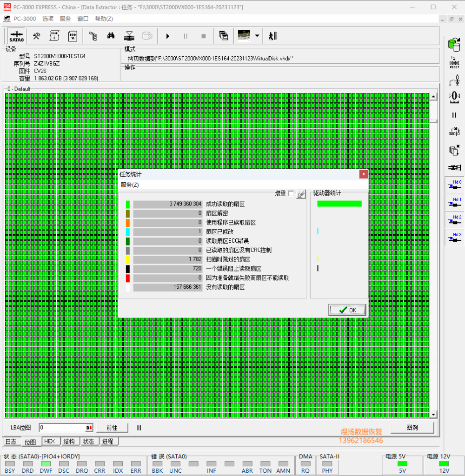Toggle head Hd 1
This screenshot has width=465, height=476.
click(x=454, y=203)
